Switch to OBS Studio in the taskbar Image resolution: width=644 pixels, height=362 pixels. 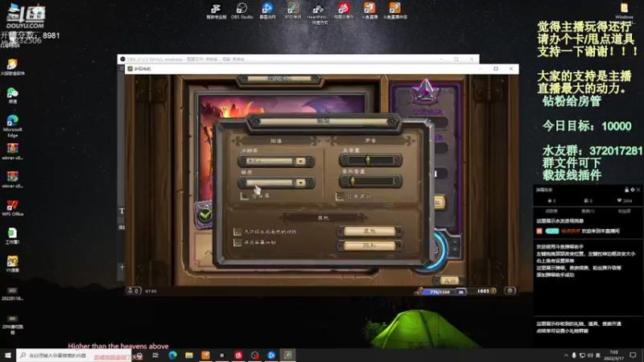pyautogui.click(x=254, y=355)
